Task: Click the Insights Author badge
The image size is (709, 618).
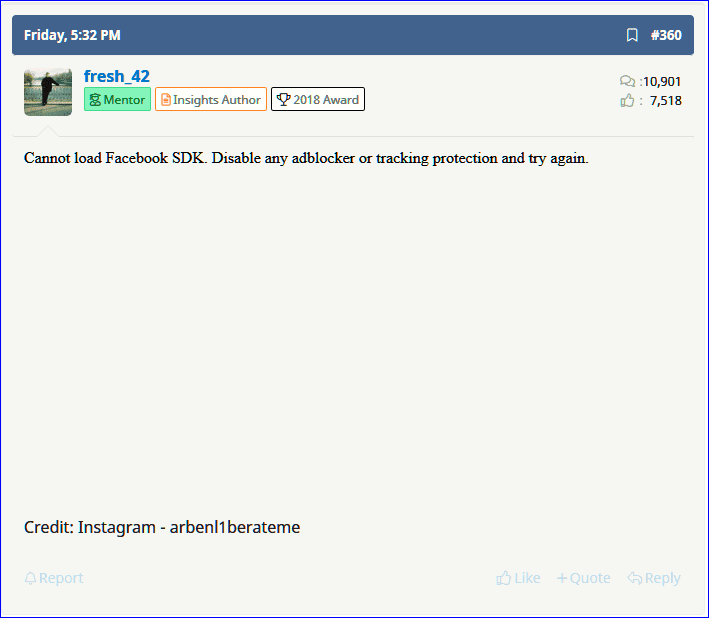Action: click(x=211, y=99)
